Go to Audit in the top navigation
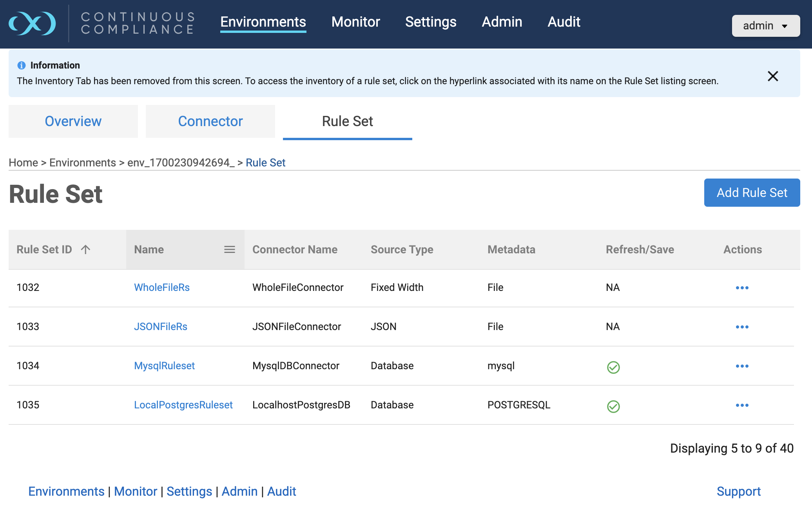The image size is (812, 509). click(x=564, y=22)
